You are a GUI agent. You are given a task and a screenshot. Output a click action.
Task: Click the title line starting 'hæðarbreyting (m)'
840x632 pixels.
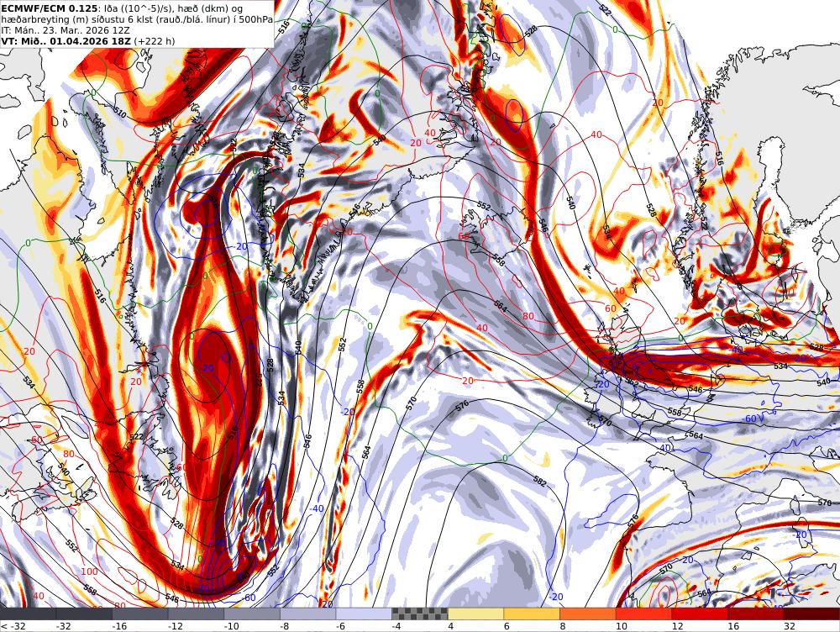pos(137,20)
